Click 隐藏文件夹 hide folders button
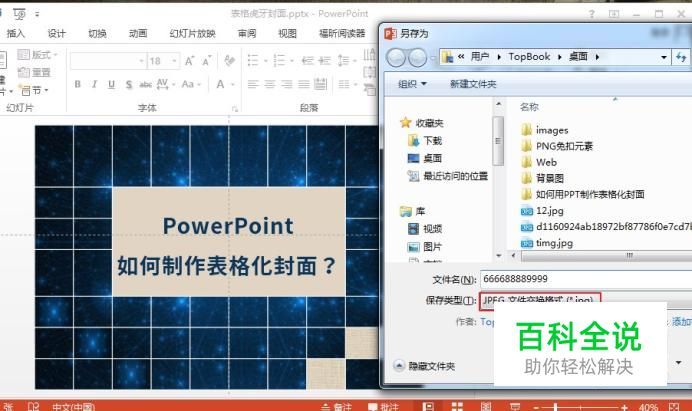Image resolution: width=692 pixels, height=411 pixels. click(424, 366)
